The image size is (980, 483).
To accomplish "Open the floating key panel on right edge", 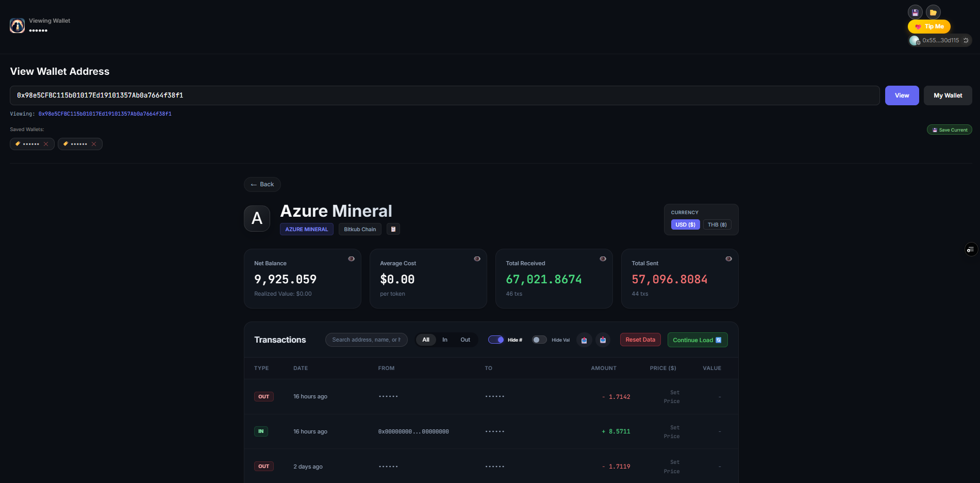I will pos(971,249).
